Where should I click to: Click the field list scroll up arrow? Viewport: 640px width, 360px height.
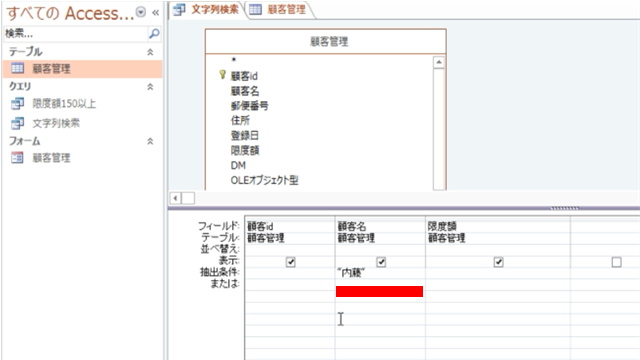click(439, 62)
